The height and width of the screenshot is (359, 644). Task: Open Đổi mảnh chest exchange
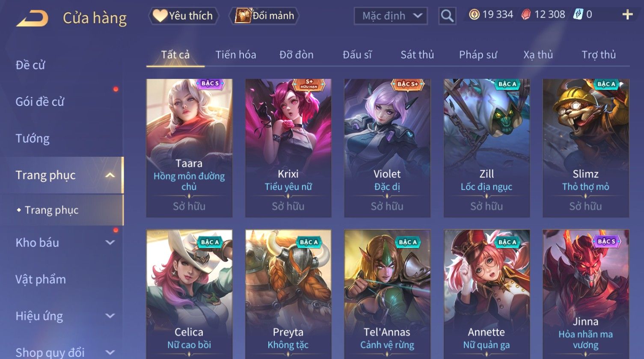[x=265, y=16]
